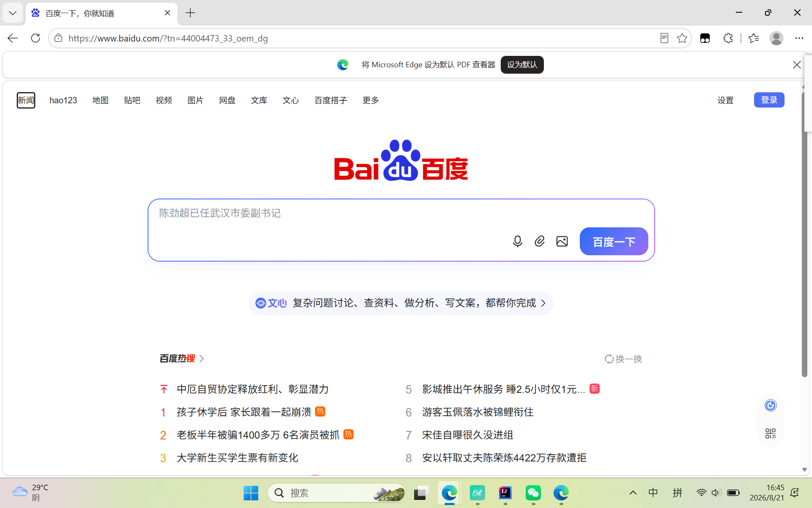Open notification center bell icon
The image size is (812, 508).
coord(795,493)
